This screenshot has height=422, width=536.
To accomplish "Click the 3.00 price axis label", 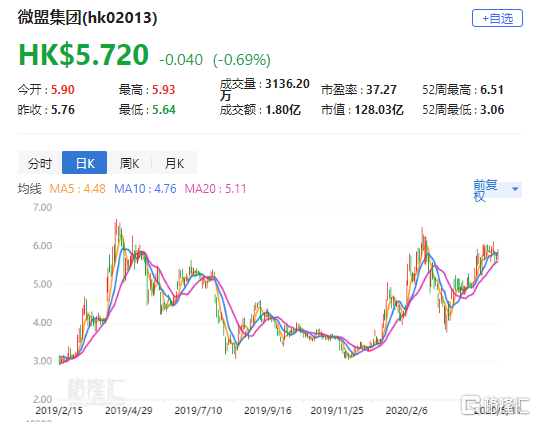I will tap(42, 361).
